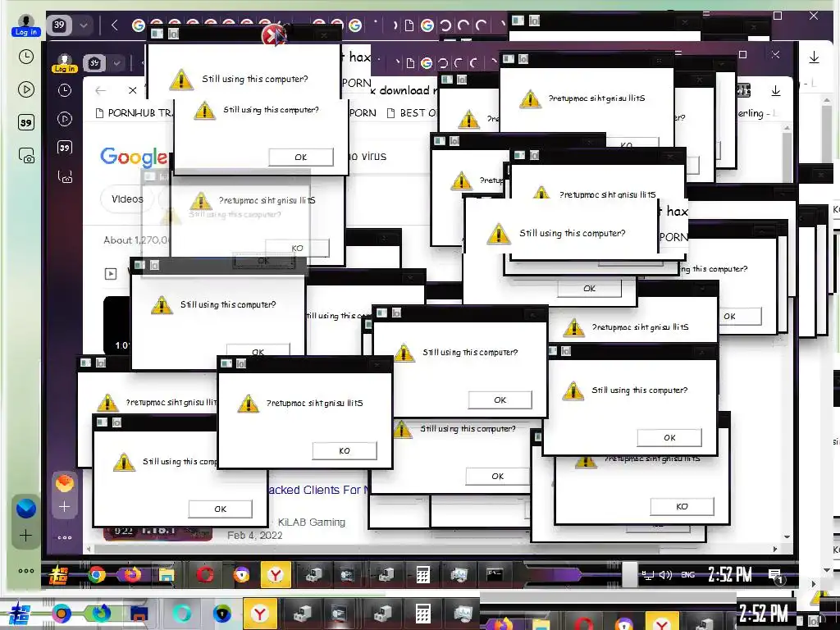Open Player icon in dark inner sidebar

pyautogui.click(x=64, y=119)
